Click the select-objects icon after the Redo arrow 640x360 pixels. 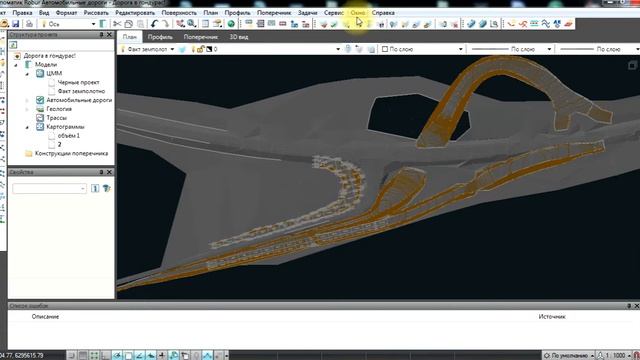click(180, 24)
